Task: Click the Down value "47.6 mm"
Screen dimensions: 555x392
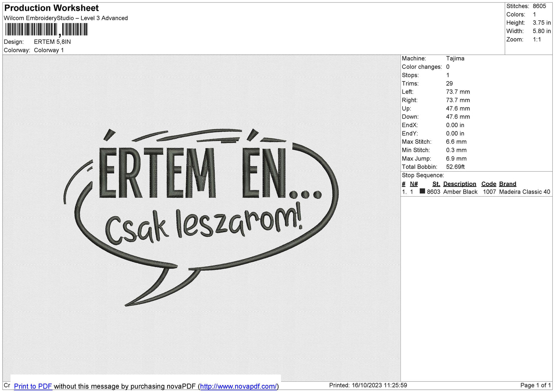Action: coord(458,117)
